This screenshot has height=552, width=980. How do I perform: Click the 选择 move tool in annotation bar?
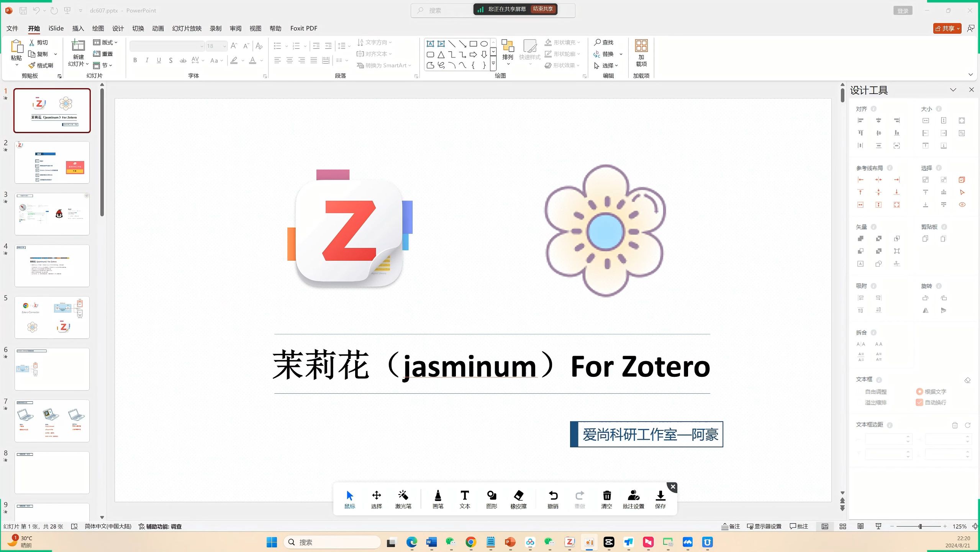[x=377, y=499]
